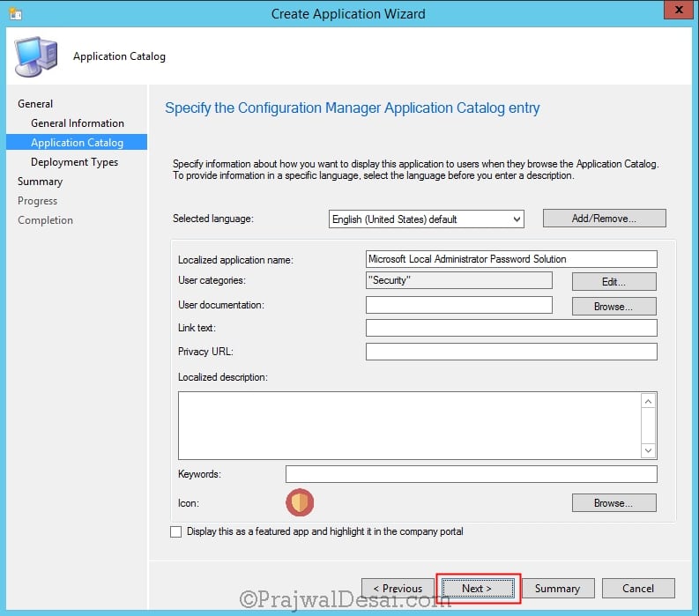Cancel the wizard
Viewport: 699px width, 616px height.
pyautogui.click(x=638, y=589)
